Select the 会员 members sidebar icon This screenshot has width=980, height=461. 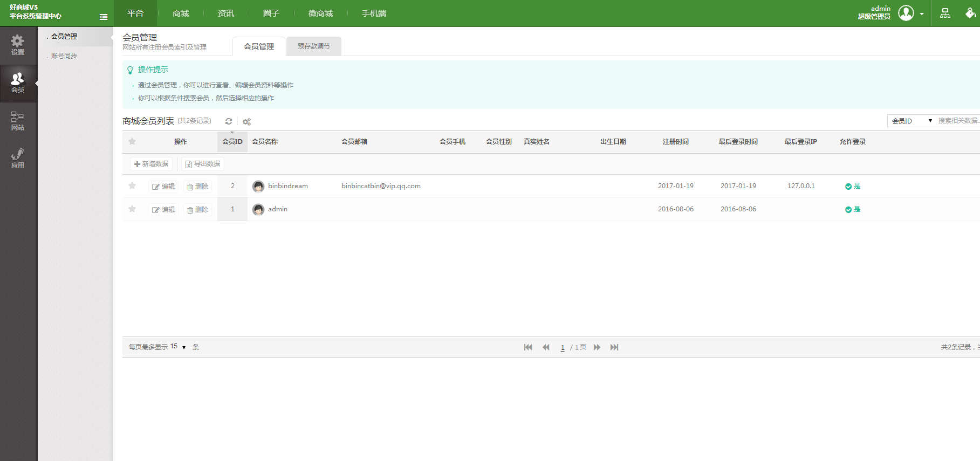[x=18, y=83]
